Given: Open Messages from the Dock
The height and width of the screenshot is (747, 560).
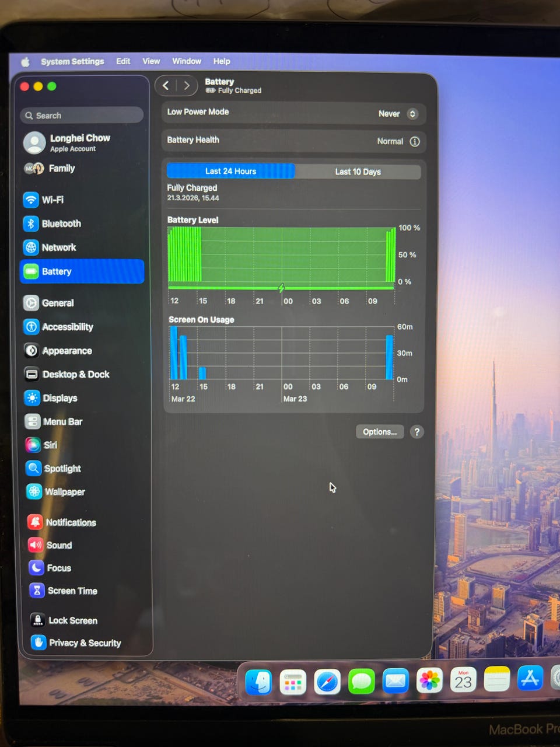Looking at the screenshot, I should click(362, 681).
